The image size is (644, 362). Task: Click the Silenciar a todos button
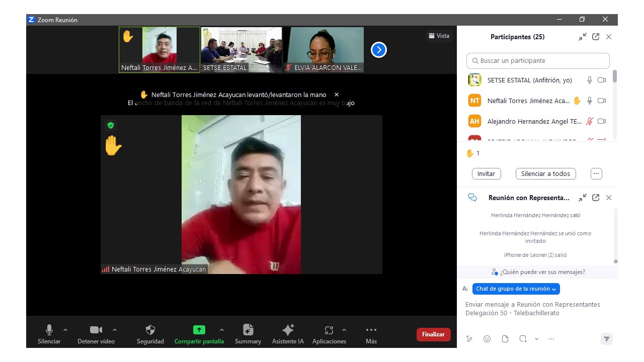(x=545, y=173)
